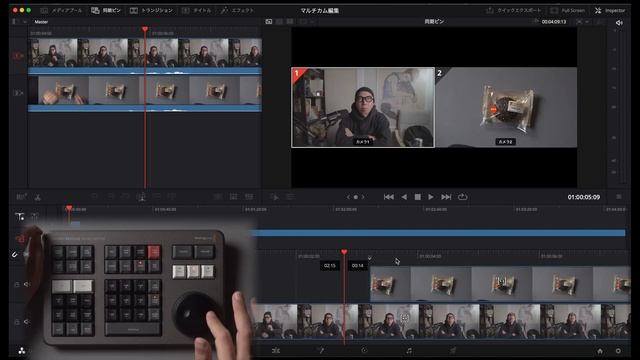Go to the last frame
The height and width of the screenshot is (360, 640).
click(x=446, y=197)
